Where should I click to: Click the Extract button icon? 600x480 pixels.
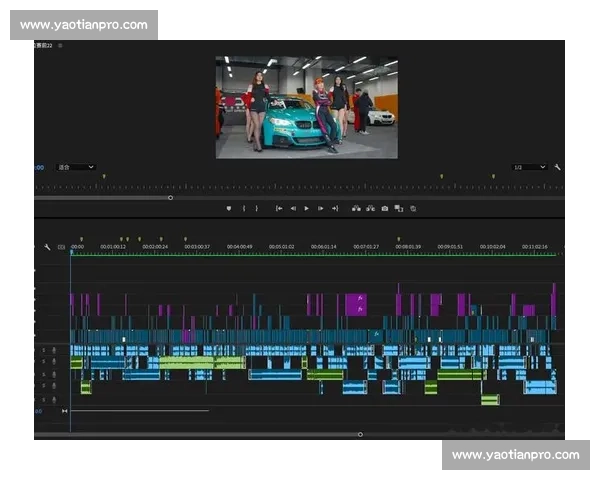pyautogui.click(x=369, y=208)
